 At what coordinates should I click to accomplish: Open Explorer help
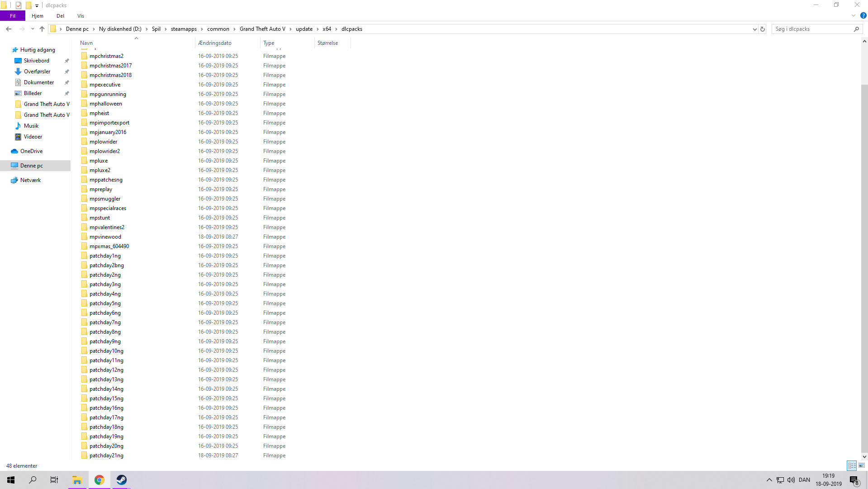tap(863, 15)
